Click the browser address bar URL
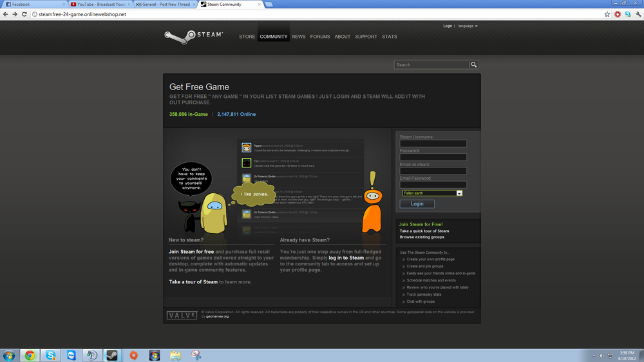Viewport: 644px width, 362px height. [82, 14]
